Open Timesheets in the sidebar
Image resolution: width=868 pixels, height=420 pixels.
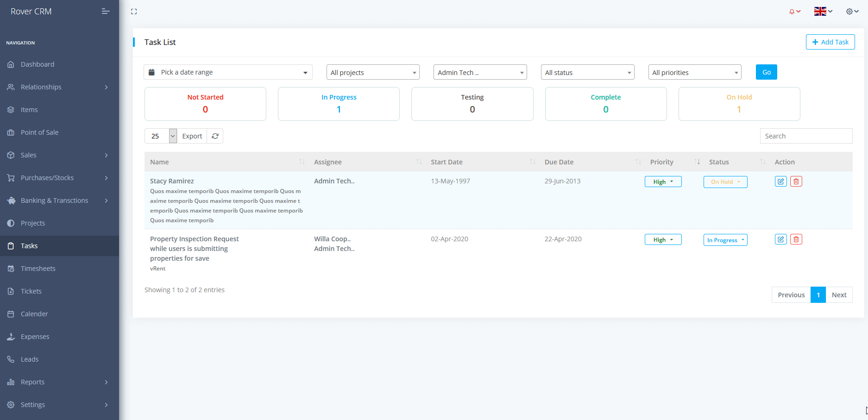tap(38, 269)
